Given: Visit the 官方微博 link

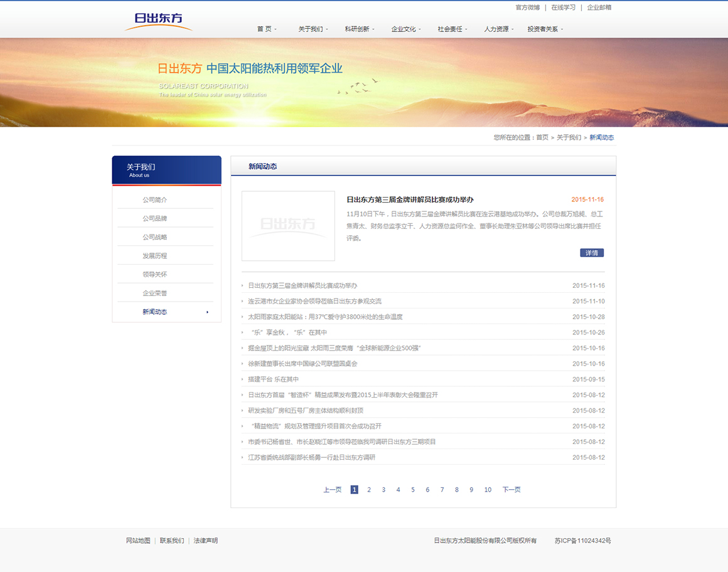Looking at the screenshot, I should point(527,8).
